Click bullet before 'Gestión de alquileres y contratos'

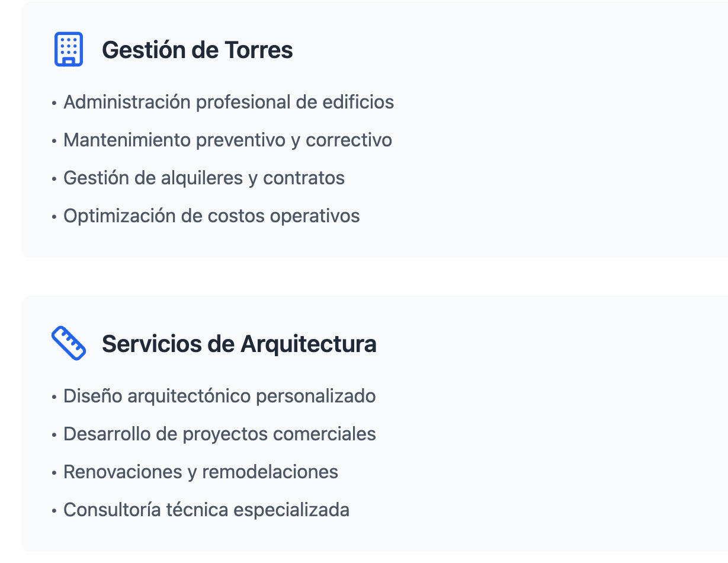[54, 179]
